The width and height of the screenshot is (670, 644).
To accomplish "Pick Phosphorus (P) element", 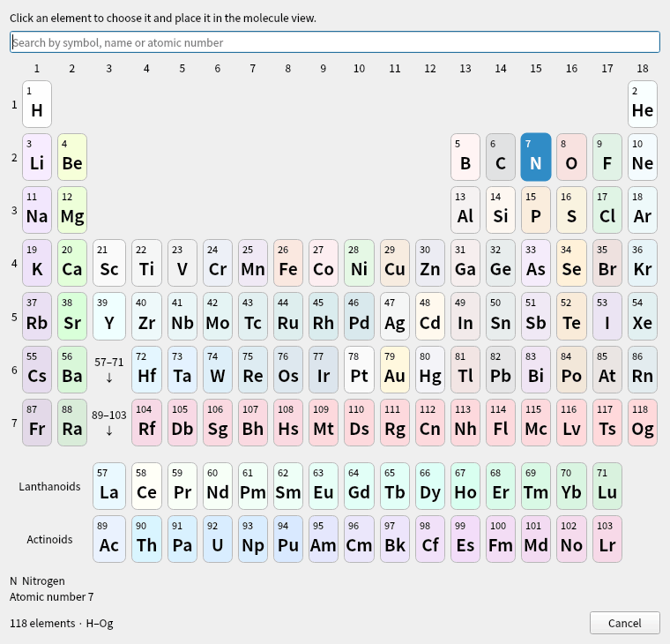I will pyautogui.click(x=536, y=210).
